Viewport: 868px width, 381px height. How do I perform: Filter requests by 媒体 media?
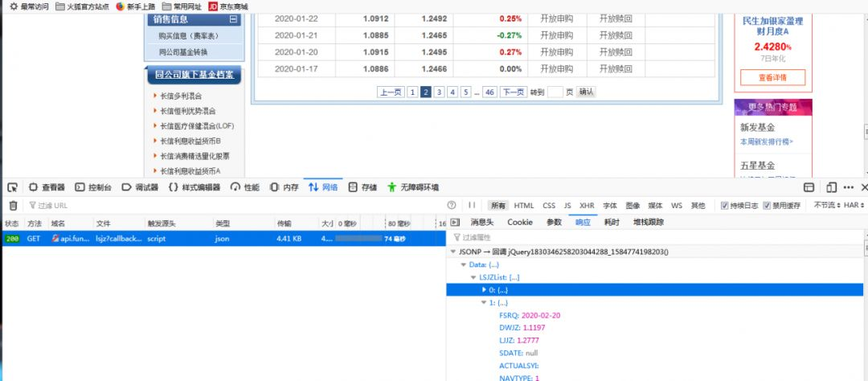pos(656,206)
